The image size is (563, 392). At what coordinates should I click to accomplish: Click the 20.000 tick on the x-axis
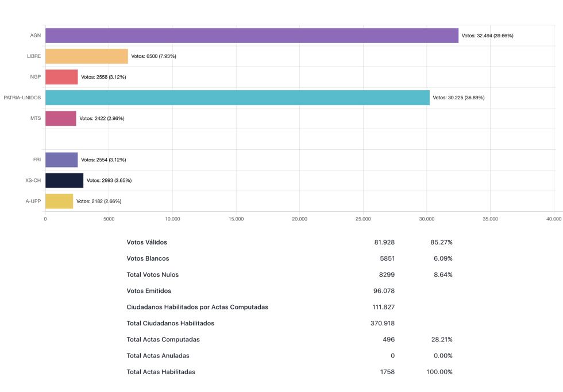[x=299, y=219]
